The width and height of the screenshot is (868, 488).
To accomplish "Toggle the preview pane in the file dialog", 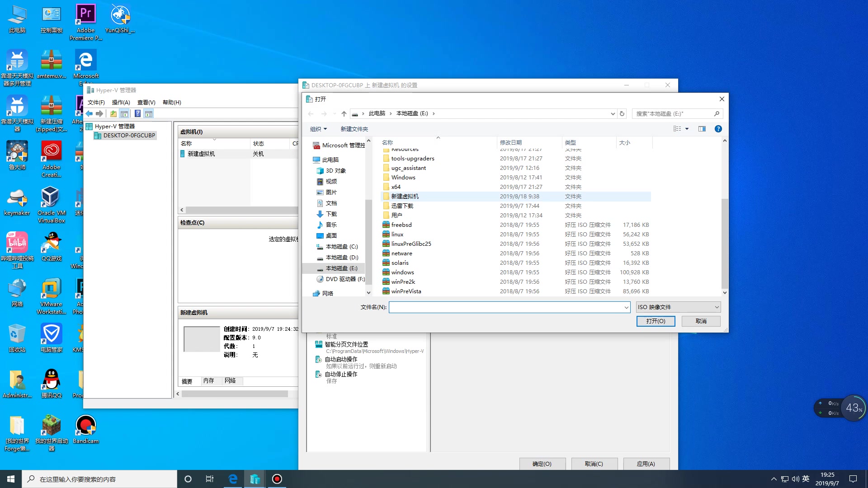I will (x=702, y=129).
